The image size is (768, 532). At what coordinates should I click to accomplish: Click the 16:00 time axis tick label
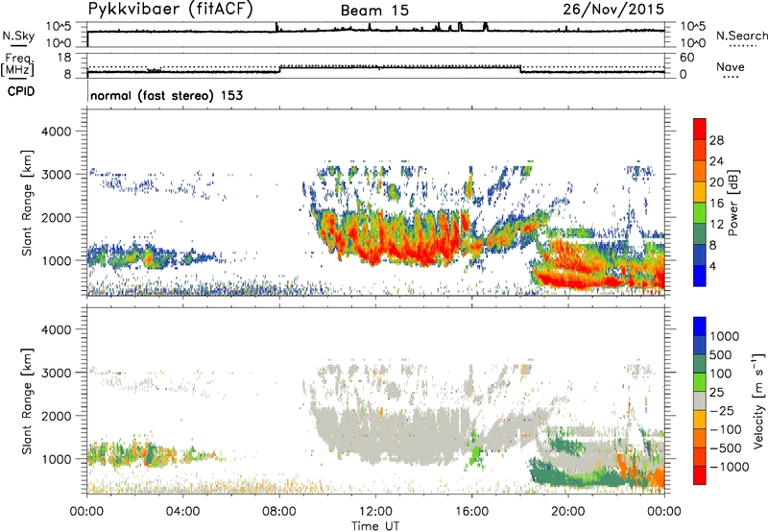coord(471,512)
